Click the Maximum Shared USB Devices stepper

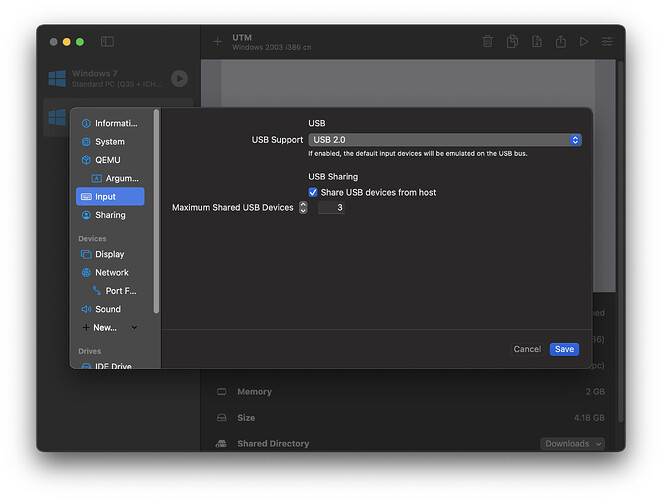[x=303, y=208]
